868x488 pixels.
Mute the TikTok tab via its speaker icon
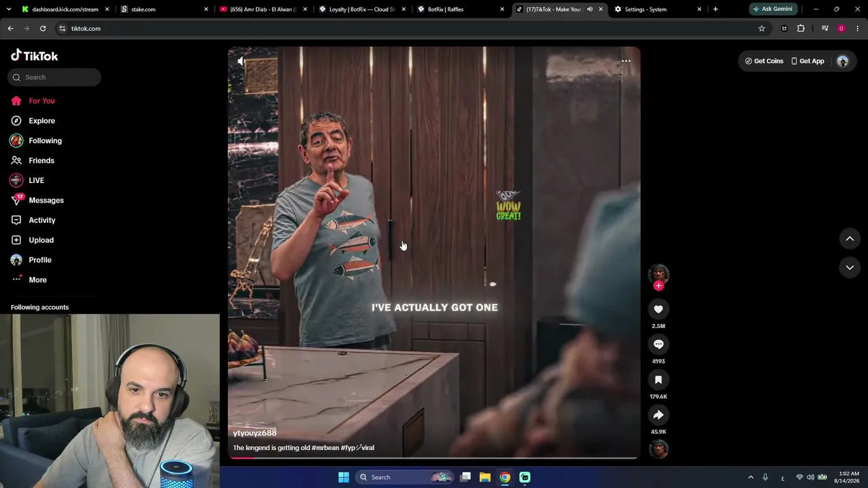click(589, 9)
